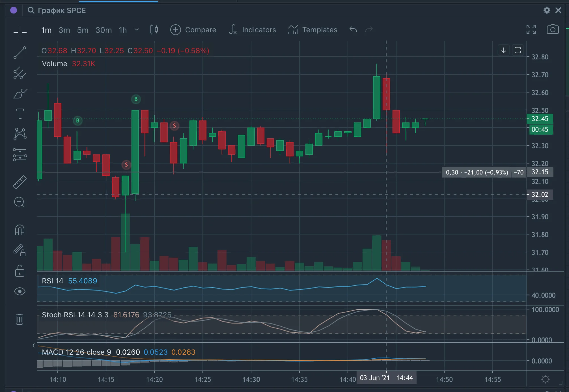Search symbol via График SPCE

point(57,10)
